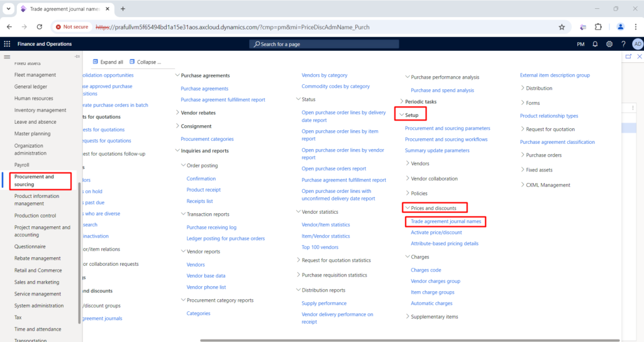Viewport: 644px width, 342px height.
Task: Open browser extensions puzzle icon
Action: [598, 27]
